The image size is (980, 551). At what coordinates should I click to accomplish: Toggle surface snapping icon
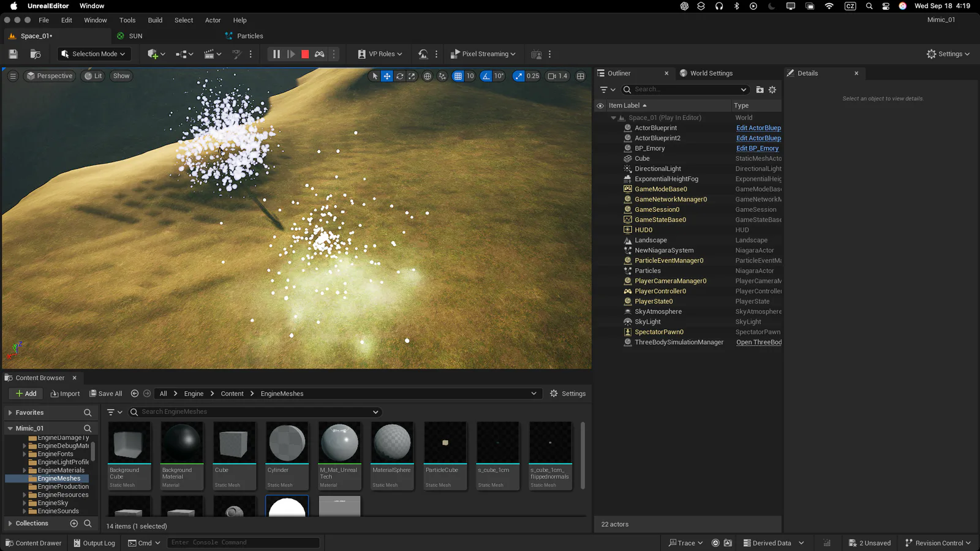(442, 76)
